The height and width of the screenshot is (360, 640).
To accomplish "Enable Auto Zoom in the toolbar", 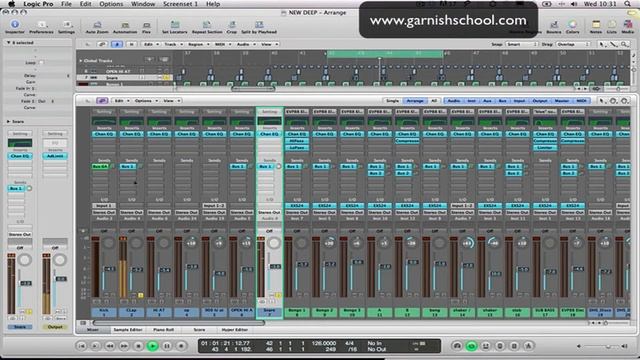I will point(97,27).
